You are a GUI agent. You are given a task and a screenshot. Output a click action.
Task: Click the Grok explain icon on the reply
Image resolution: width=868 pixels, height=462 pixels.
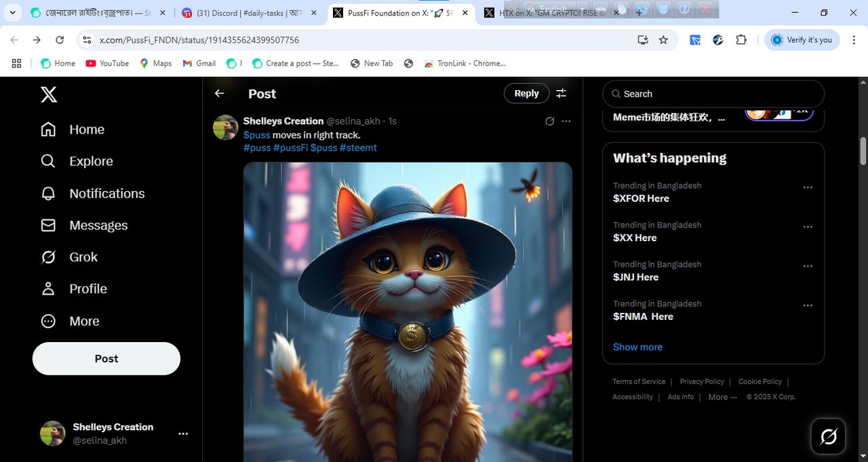(x=550, y=121)
